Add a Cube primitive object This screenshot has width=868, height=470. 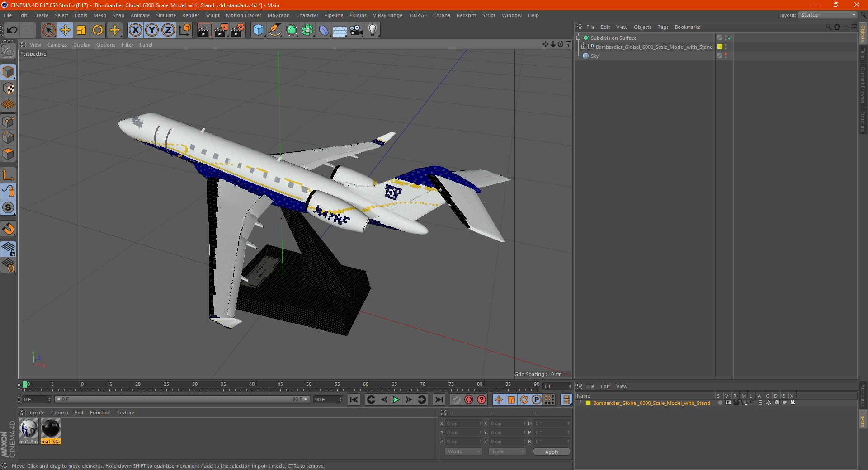tap(258, 30)
